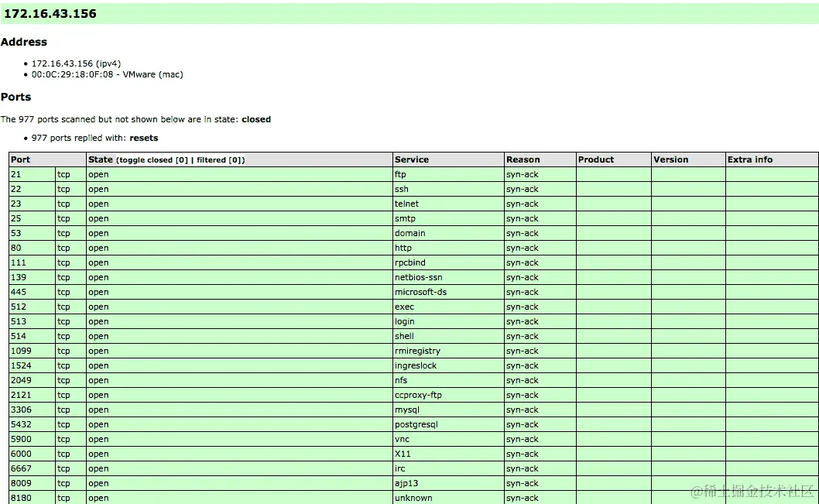
Task: Select the shell service cell
Action: click(x=447, y=336)
